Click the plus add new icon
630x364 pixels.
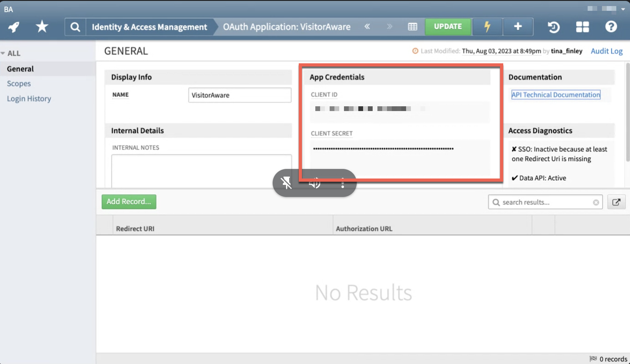point(518,27)
